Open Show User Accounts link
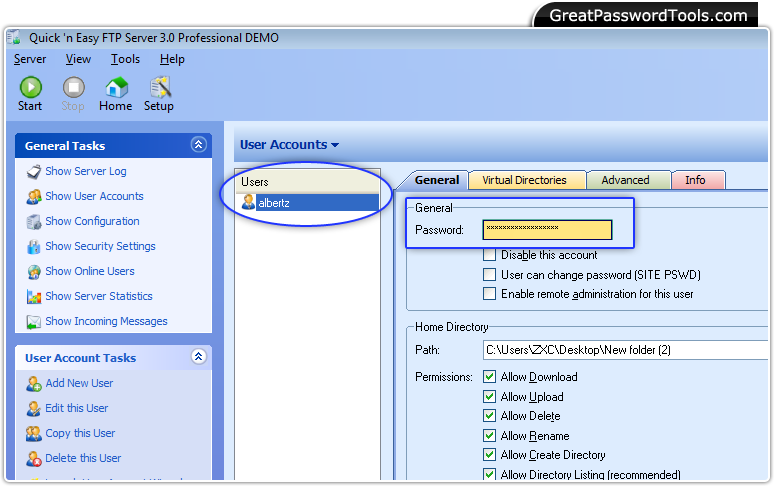774x486 pixels. 94,196
